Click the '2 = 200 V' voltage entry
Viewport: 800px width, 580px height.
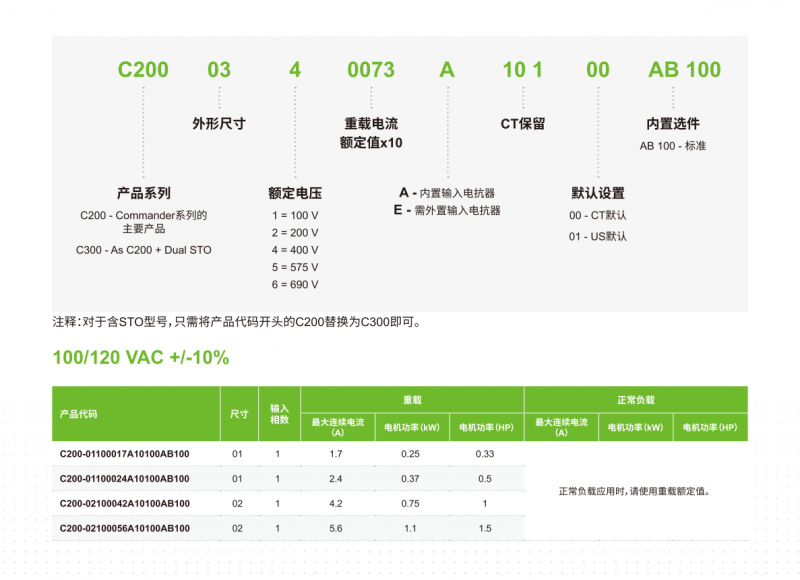pyautogui.click(x=295, y=233)
